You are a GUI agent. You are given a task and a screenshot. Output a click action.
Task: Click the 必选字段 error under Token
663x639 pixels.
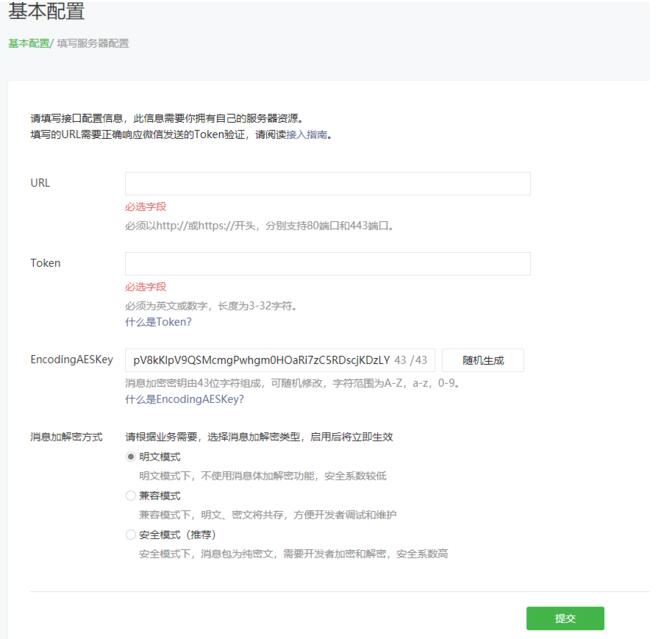pyautogui.click(x=145, y=287)
